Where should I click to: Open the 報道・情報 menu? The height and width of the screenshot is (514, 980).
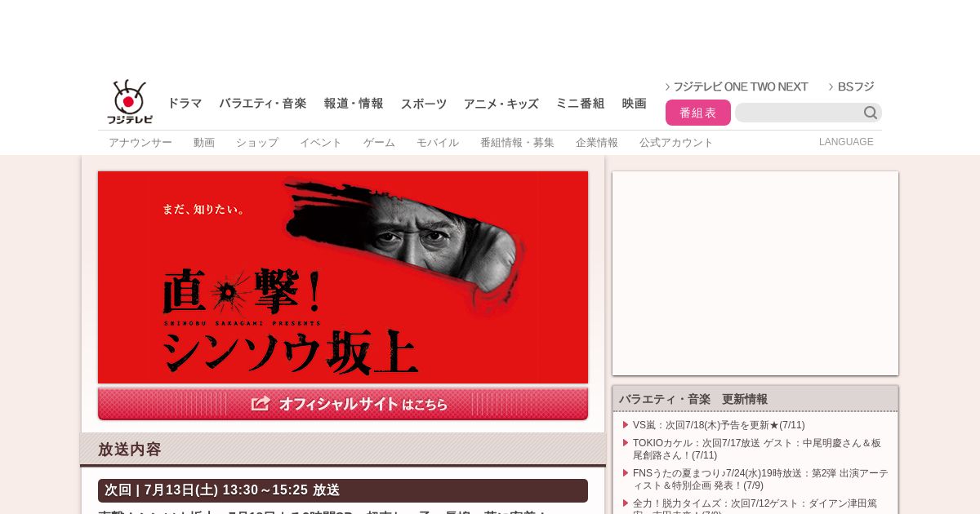click(354, 104)
